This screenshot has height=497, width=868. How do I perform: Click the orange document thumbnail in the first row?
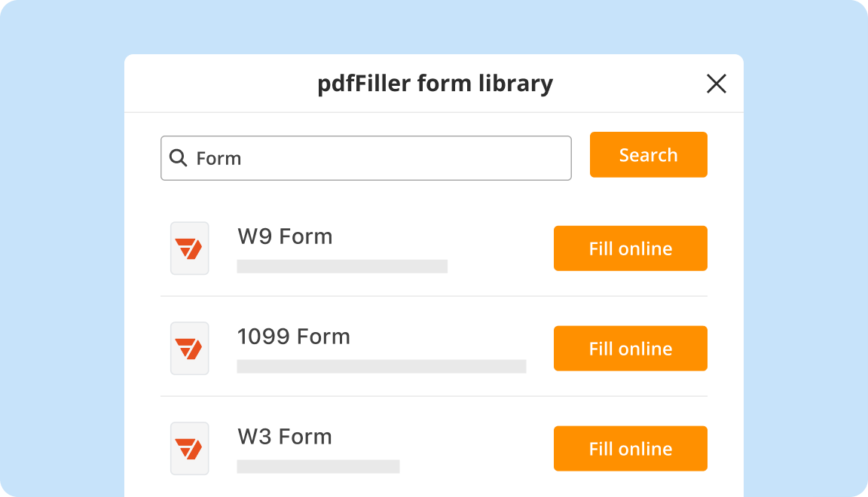(x=189, y=248)
